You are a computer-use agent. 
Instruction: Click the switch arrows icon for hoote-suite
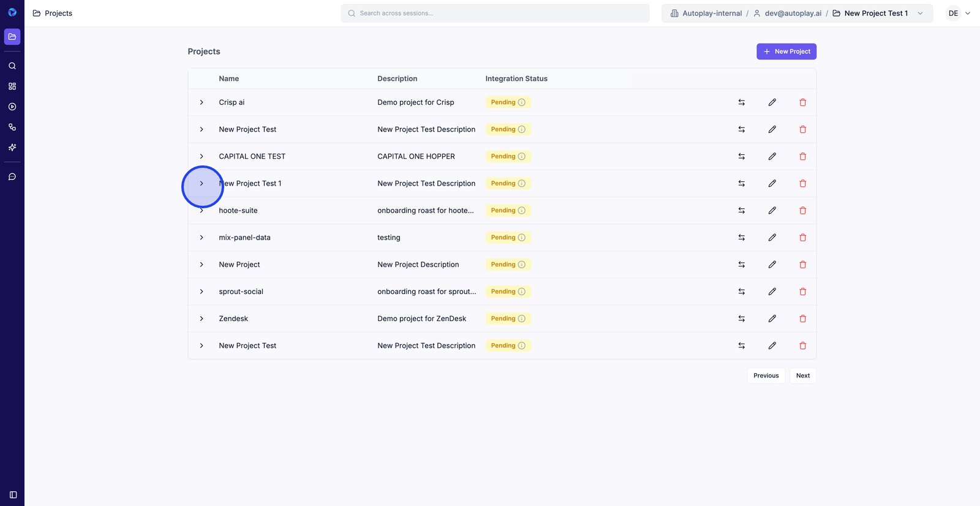coord(741,211)
